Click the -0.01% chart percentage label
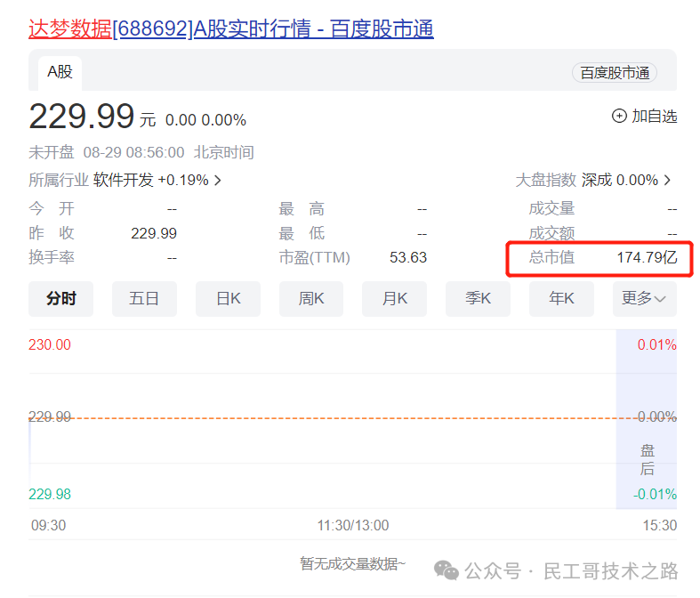 pyautogui.click(x=655, y=495)
